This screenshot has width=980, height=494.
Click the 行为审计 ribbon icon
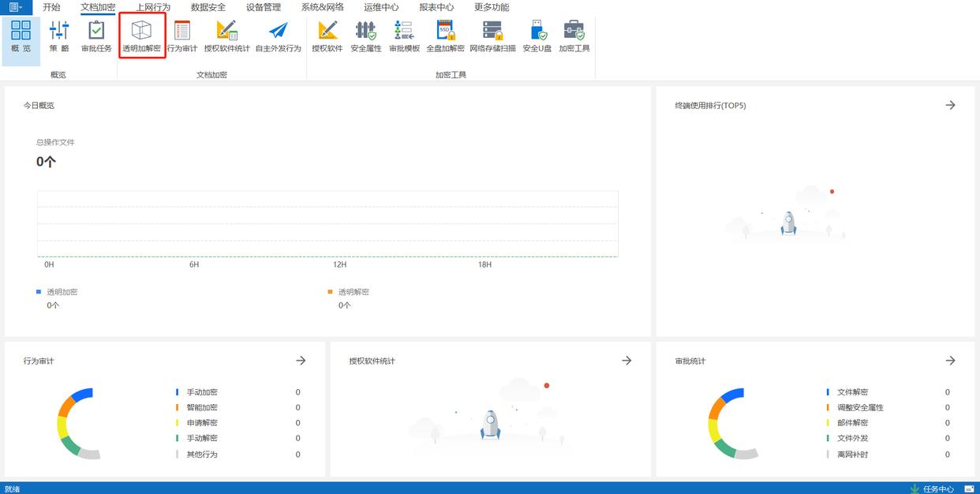pos(182,36)
